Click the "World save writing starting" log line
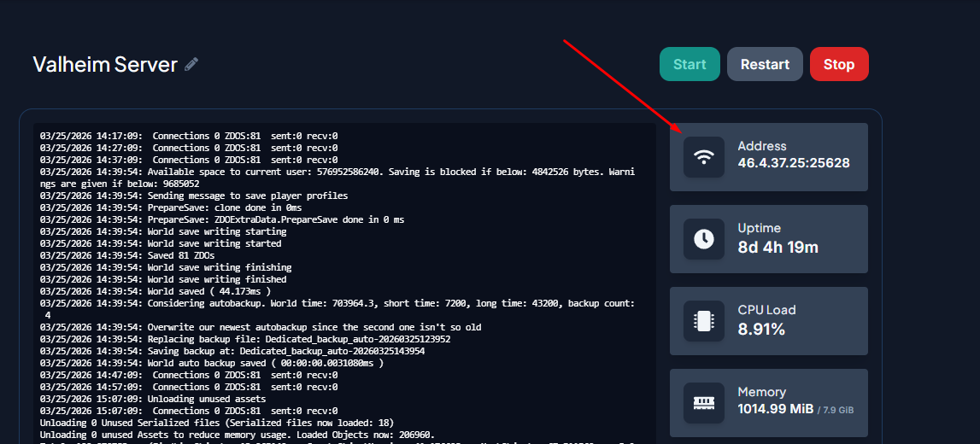The width and height of the screenshot is (980, 444). (217, 231)
